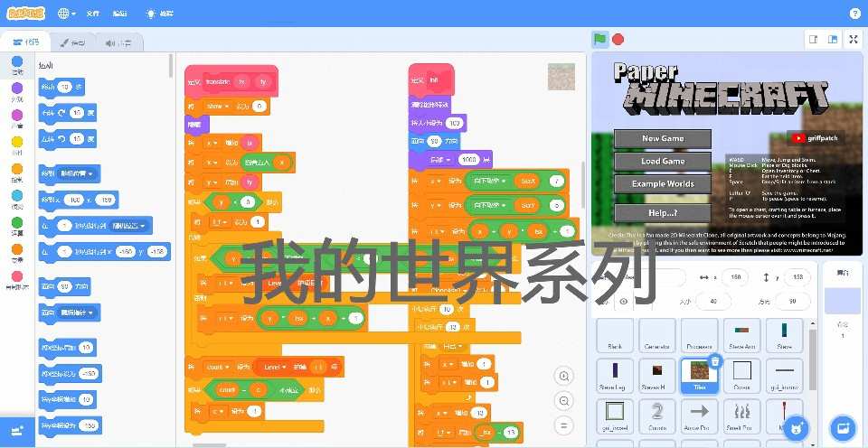Screen dimensions: 868x448
Task: Click the turn counterclockwise 15 degrees block
Action: click(68, 138)
